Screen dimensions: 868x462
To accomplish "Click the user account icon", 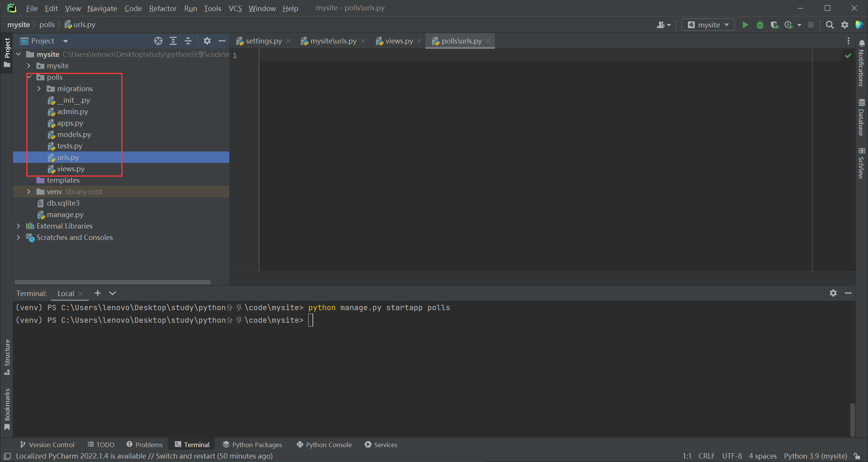I will point(663,25).
